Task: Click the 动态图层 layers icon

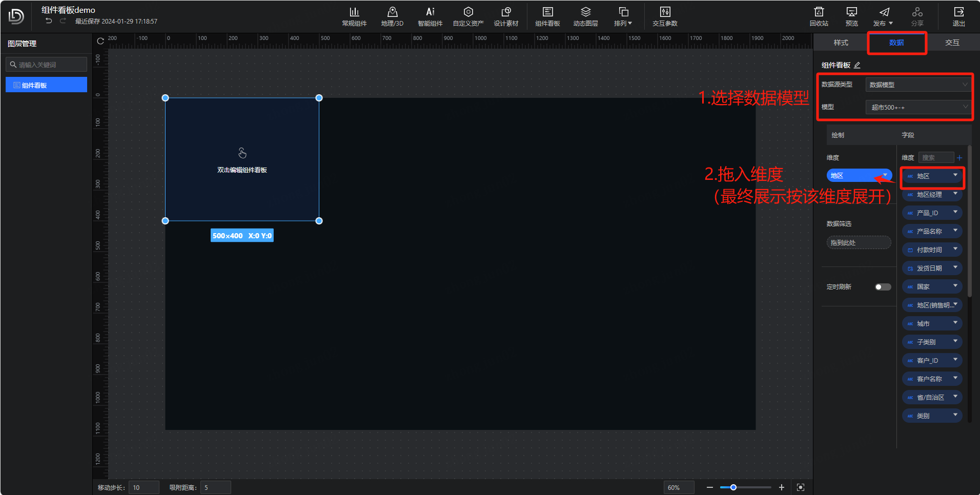Action: coord(585,16)
